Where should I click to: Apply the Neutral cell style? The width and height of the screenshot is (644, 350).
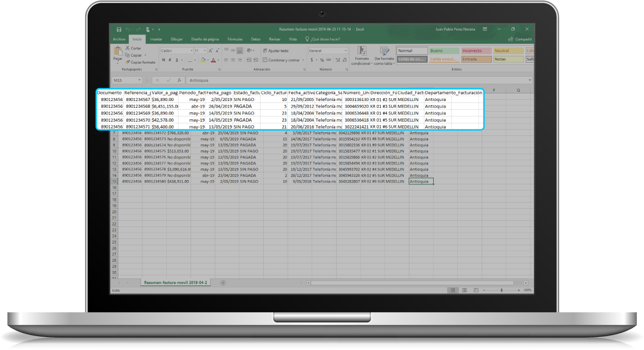pos(508,50)
